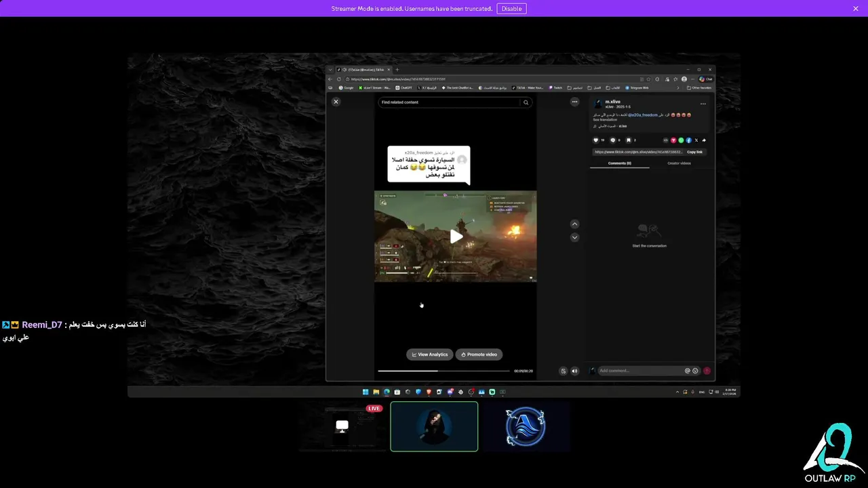Open the ChatGPT bookmark
The width and height of the screenshot is (868, 488).
click(403, 87)
